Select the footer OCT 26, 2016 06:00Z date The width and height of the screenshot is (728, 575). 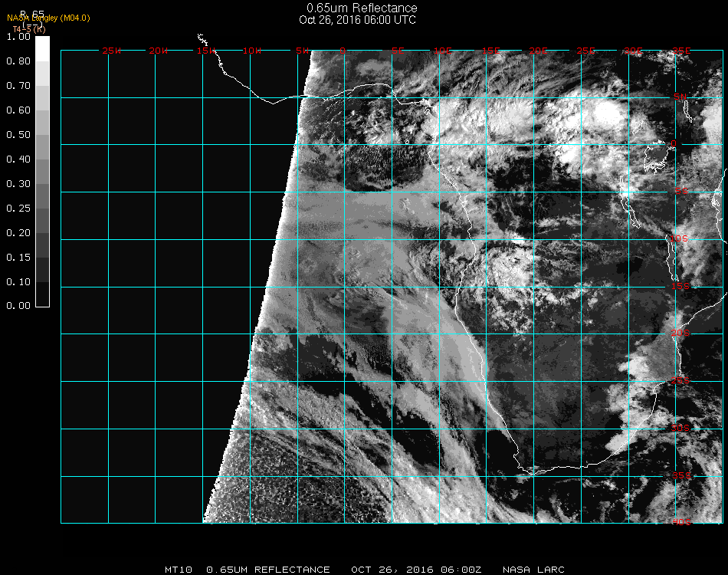pyautogui.click(x=416, y=570)
